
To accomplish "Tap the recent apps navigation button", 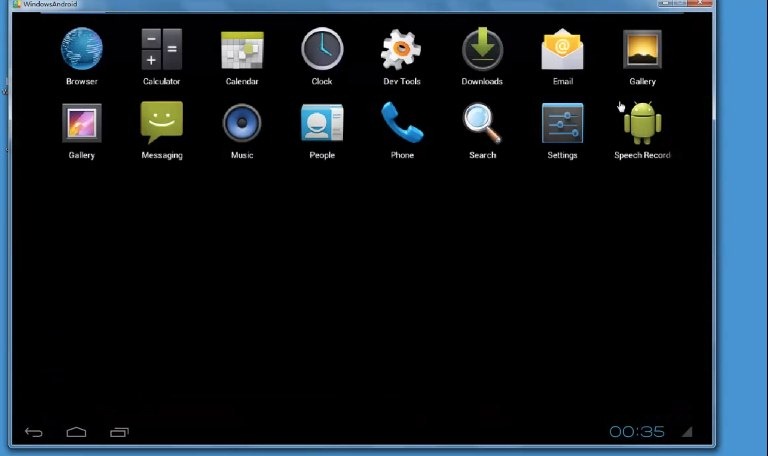I will (119, 432).
